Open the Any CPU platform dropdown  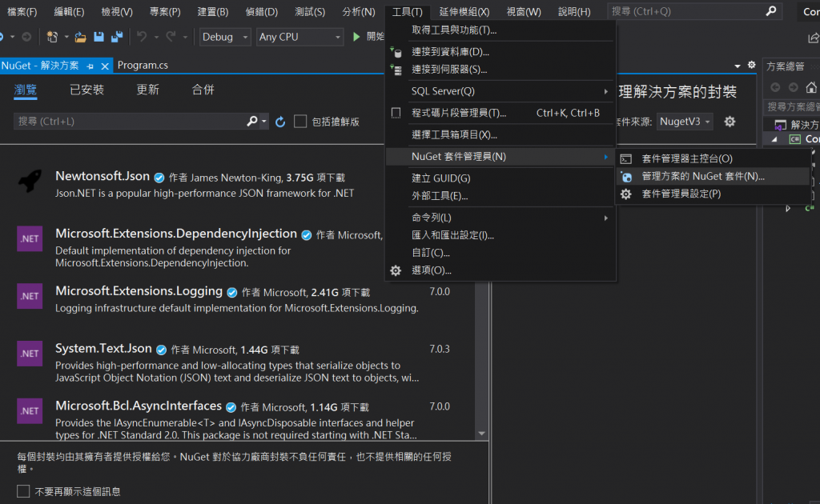point(299,37)
